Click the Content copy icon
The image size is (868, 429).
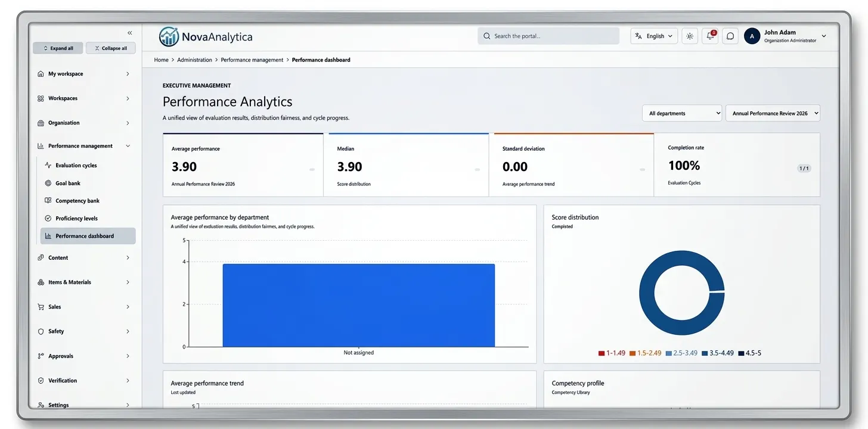[41, 258]
